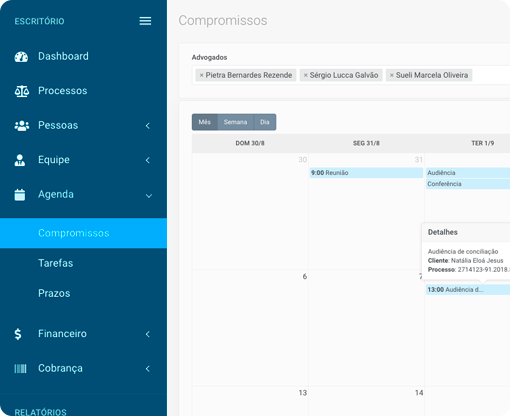The width and height of the screenshot is (510, 416).
Task: Click the Dashboard gauge icon
Action: (21, 57)
